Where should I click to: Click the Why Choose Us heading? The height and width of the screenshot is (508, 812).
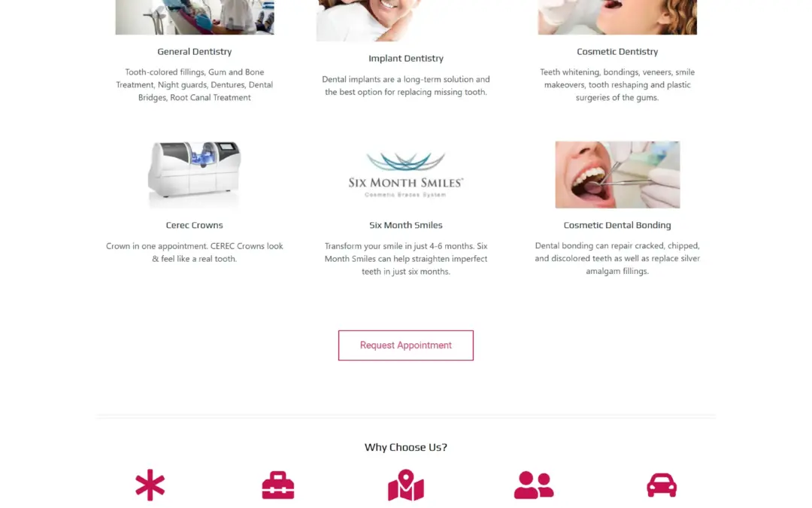406,447
